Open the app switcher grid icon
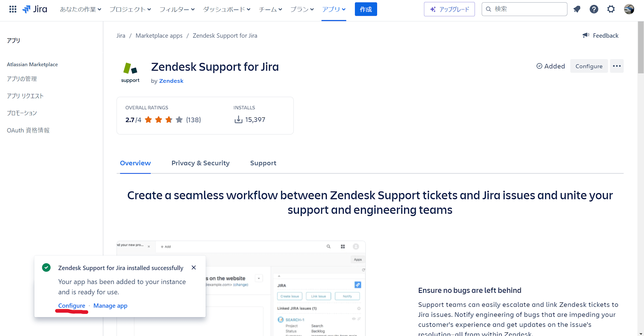 point(13,9)
